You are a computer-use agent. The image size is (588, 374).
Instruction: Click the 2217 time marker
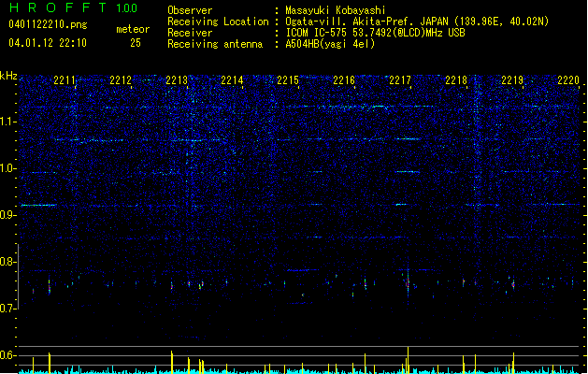pyautogui.click(x=400, y=80)
